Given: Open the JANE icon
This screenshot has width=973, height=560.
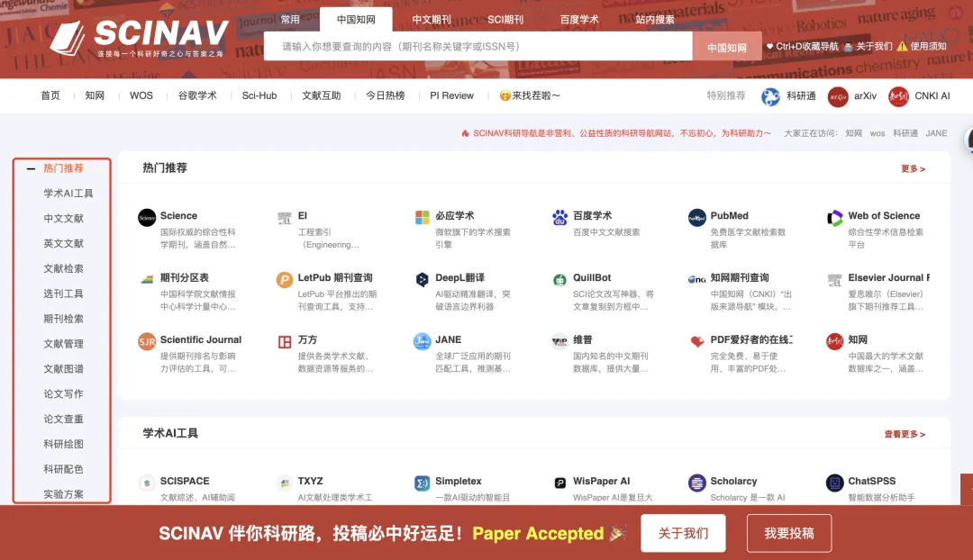Looking at the screenshot, I should 422,342.
